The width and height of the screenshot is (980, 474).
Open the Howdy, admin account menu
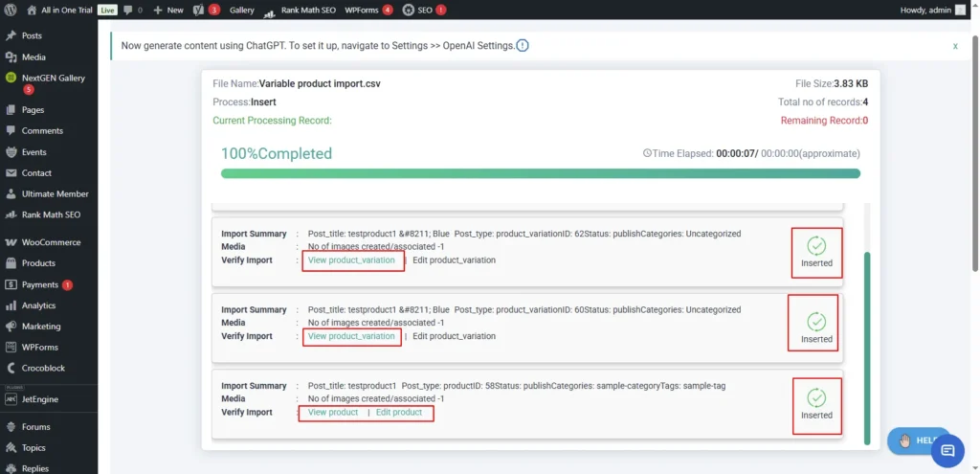925,10
